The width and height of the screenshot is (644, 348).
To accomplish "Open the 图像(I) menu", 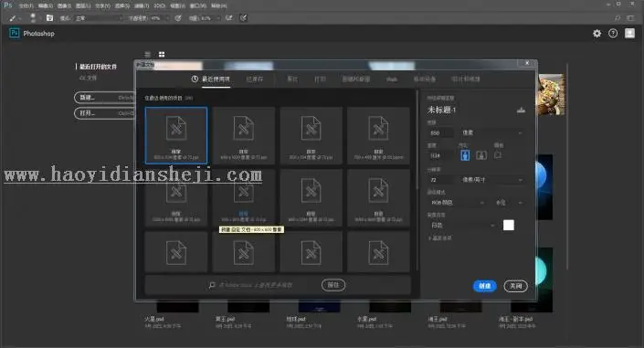I will pos(64,5).
